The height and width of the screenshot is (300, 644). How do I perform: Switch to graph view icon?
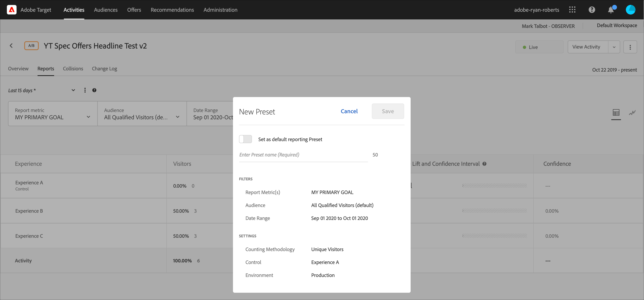coord(632,113)
